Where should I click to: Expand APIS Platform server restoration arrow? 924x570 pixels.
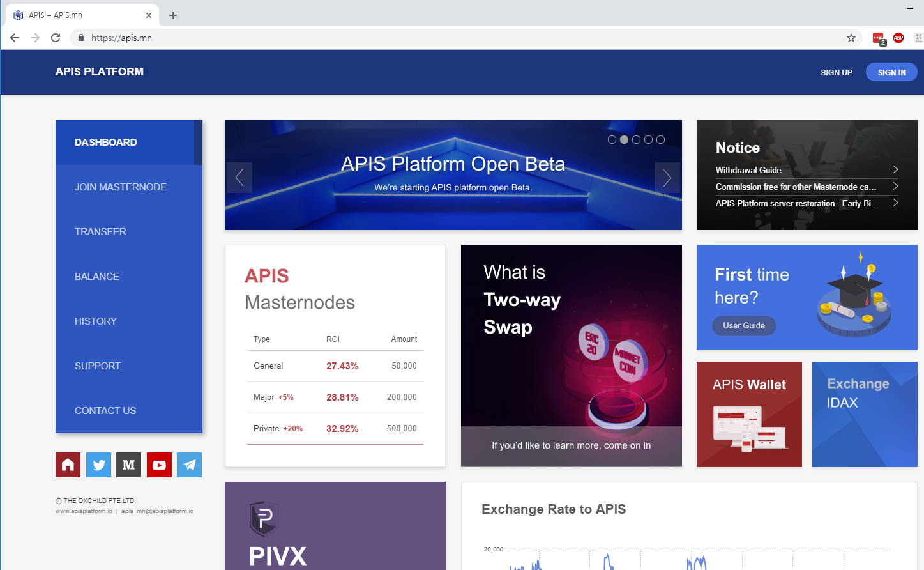895,203
